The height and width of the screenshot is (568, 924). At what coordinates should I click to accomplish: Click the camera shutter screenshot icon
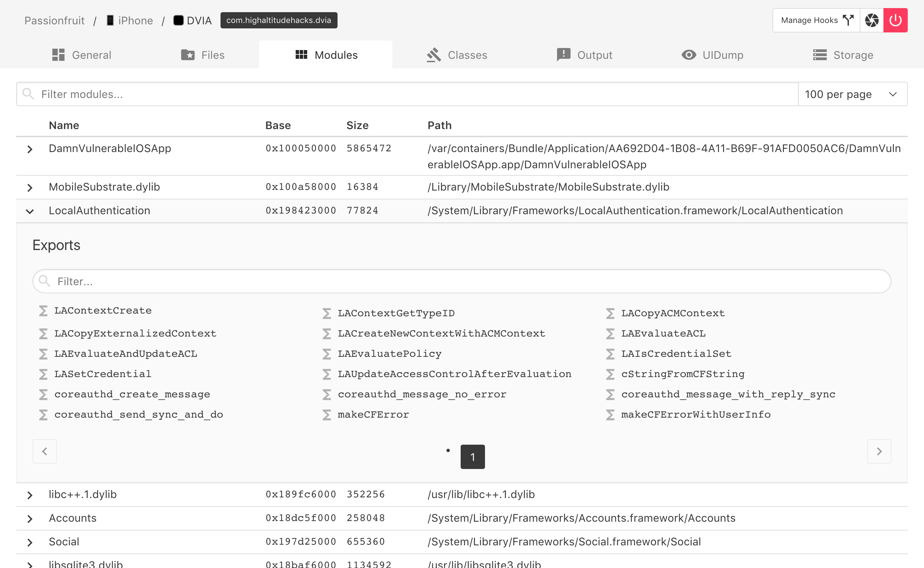pos(871,20)
